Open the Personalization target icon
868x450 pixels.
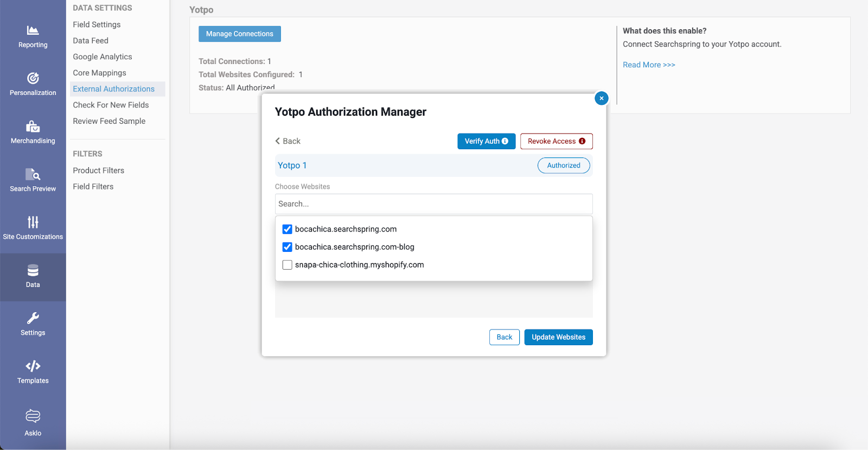click(x=33, y=78)
